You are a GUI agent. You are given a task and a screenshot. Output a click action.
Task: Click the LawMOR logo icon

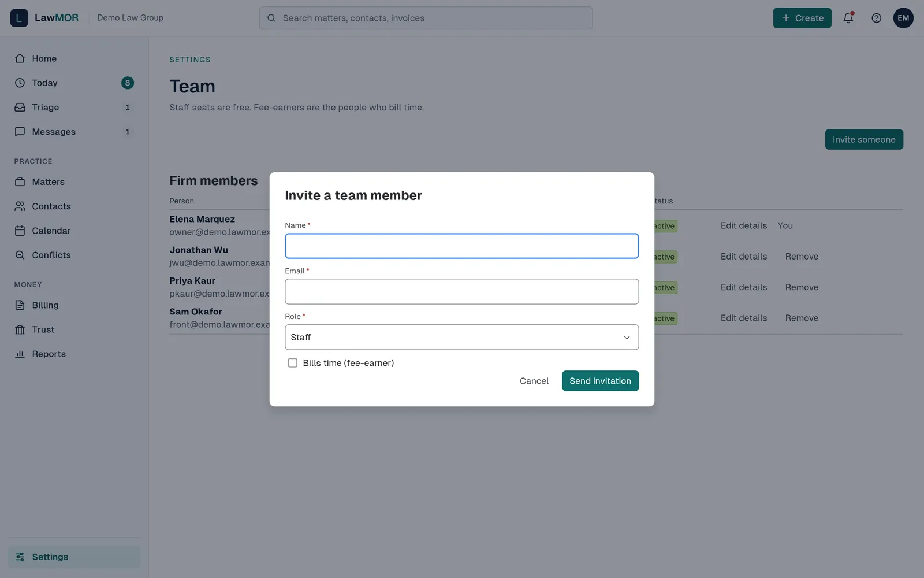click(19, 18)
